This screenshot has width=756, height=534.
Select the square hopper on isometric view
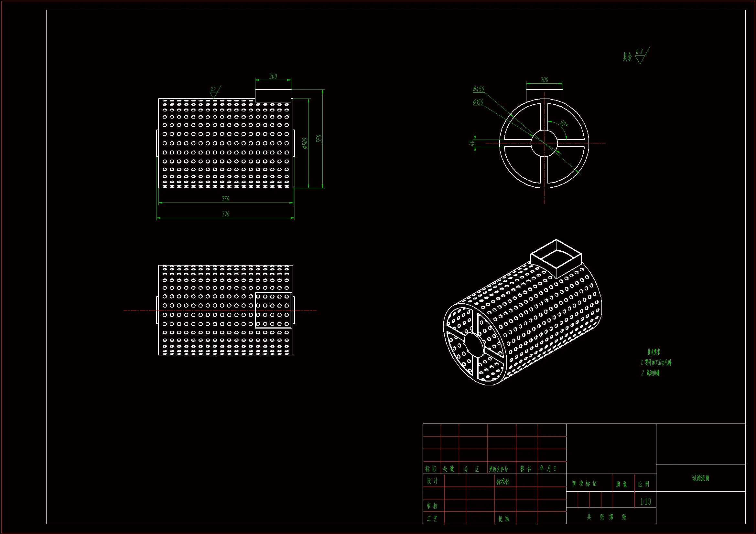(x=556, y=258)
